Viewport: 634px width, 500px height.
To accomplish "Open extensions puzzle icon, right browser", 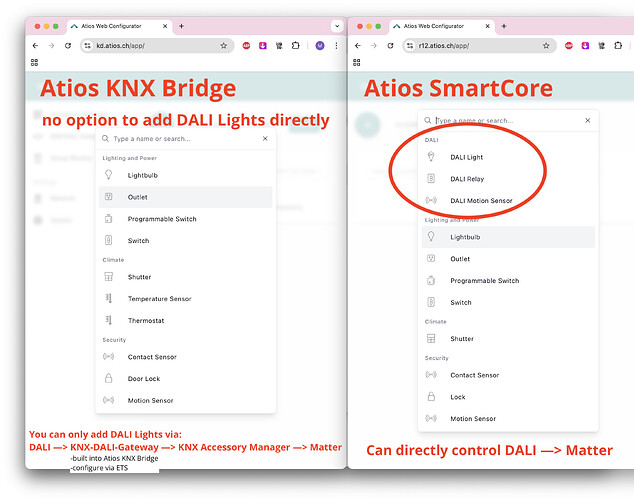I will pyautogui.click(x=618, y=46).
